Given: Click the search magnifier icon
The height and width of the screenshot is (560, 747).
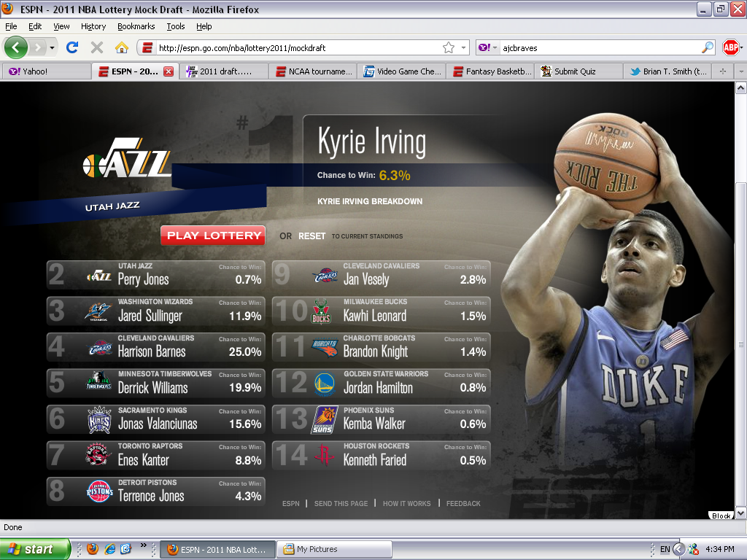Looking at the screenshot, I should pos(708,47).
